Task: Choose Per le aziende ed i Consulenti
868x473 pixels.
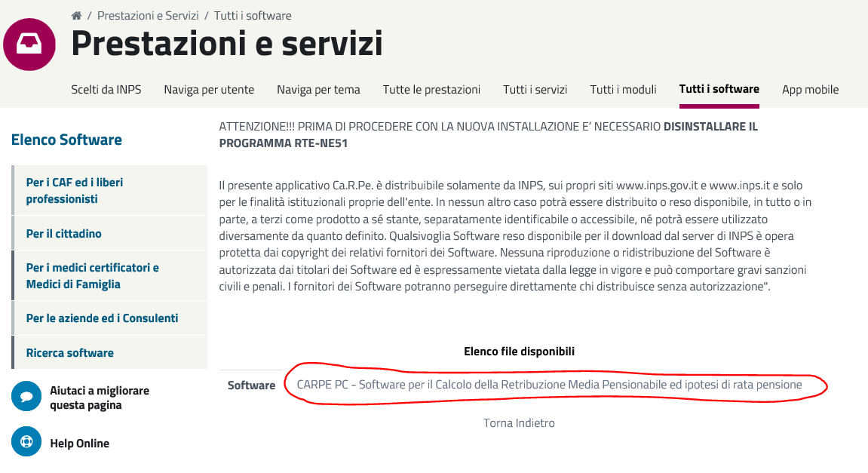Action: pos(102,318)
